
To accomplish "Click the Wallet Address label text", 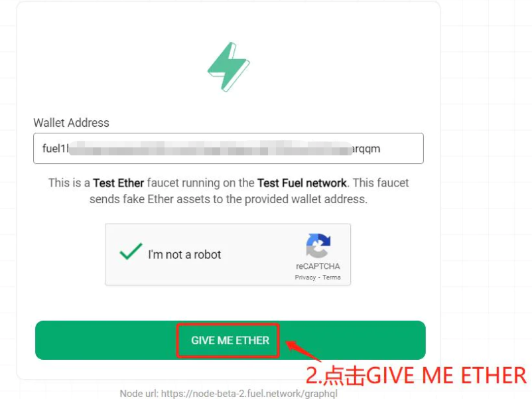I will (71, 123).
